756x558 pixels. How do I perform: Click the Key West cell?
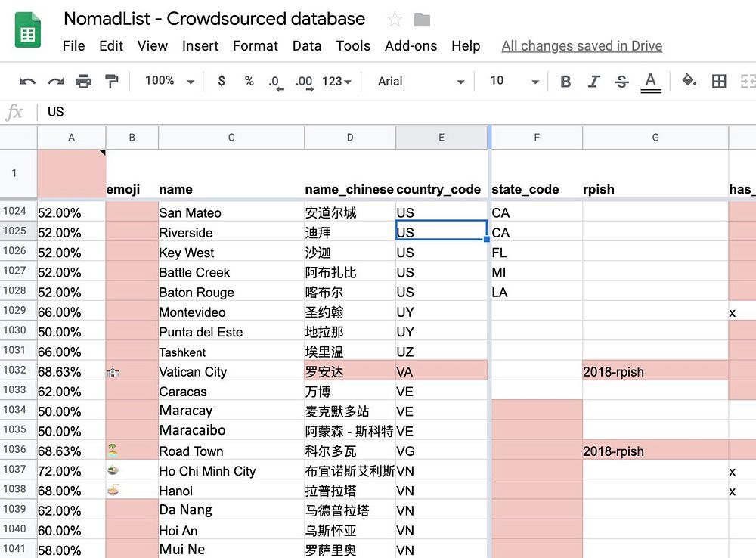point(231,253)
